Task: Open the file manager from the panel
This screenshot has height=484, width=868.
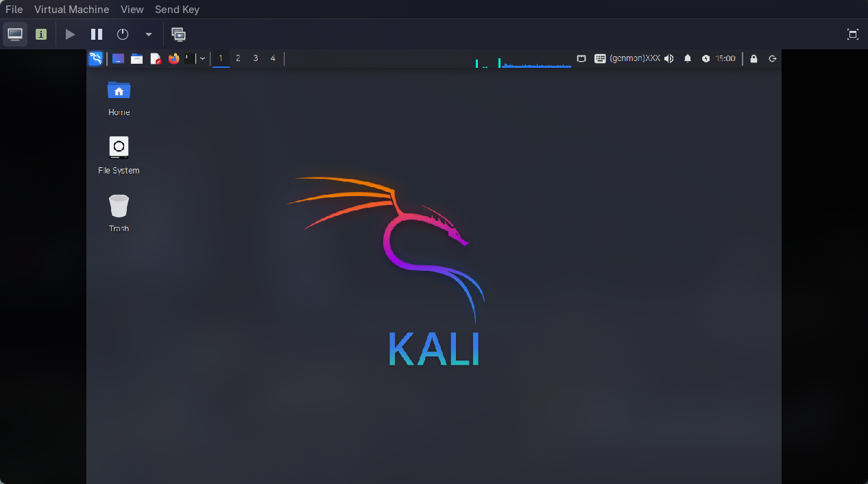Action: tap(136, 58)
